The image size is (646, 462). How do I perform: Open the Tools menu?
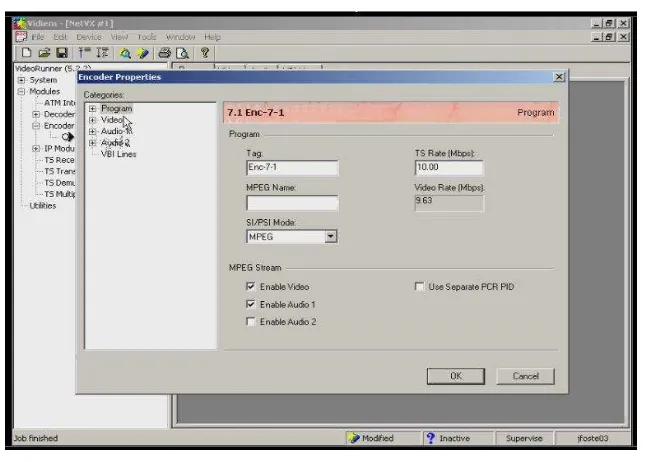(x=147, y=37)
